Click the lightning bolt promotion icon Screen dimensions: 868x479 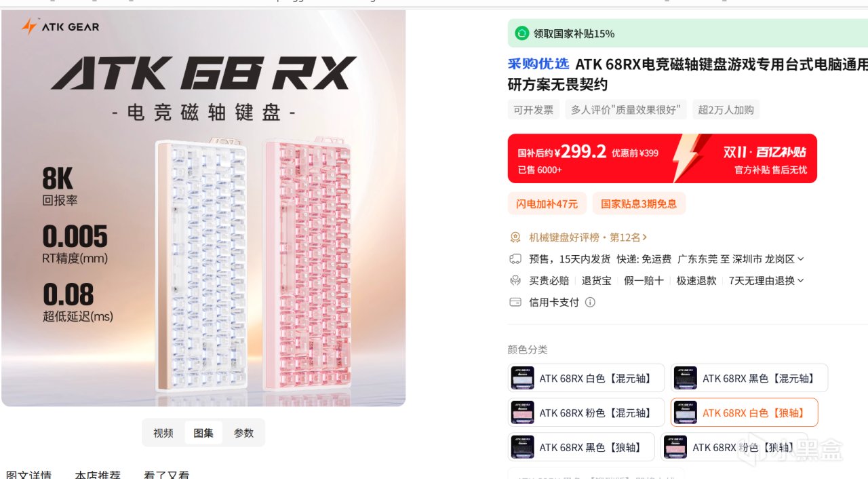(x=690, y=158)
